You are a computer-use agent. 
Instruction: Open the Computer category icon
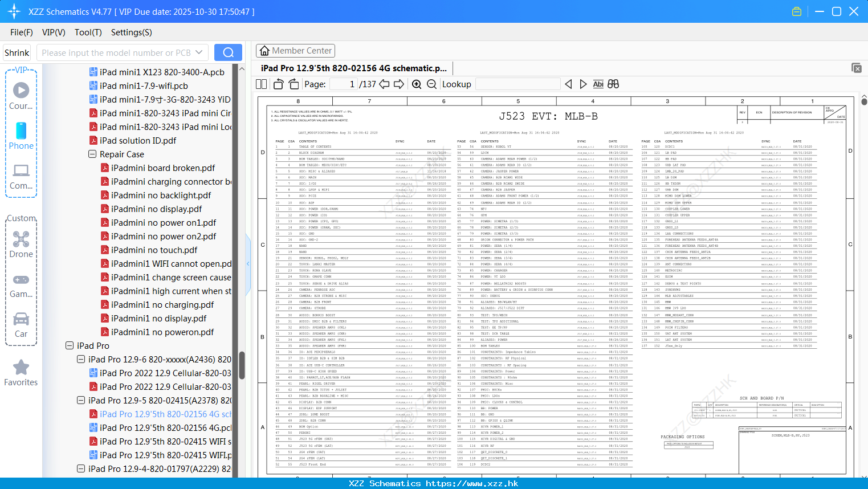[21, 176]
